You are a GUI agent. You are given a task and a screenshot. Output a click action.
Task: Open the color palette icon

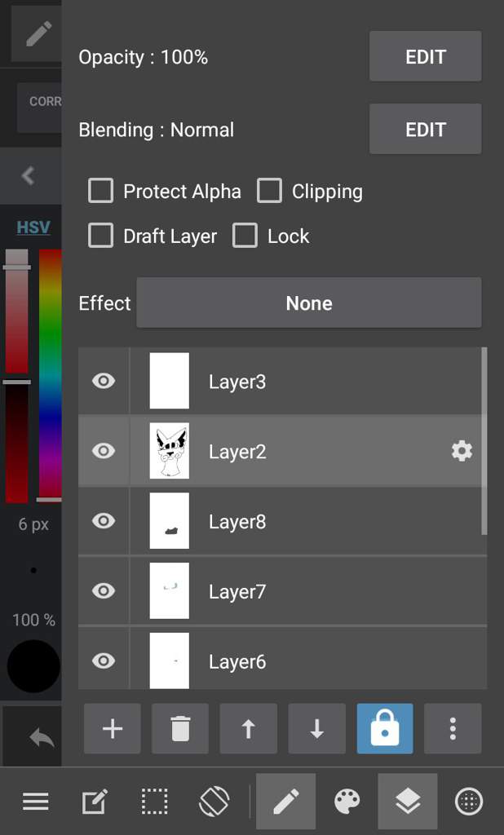click(347, 802)
